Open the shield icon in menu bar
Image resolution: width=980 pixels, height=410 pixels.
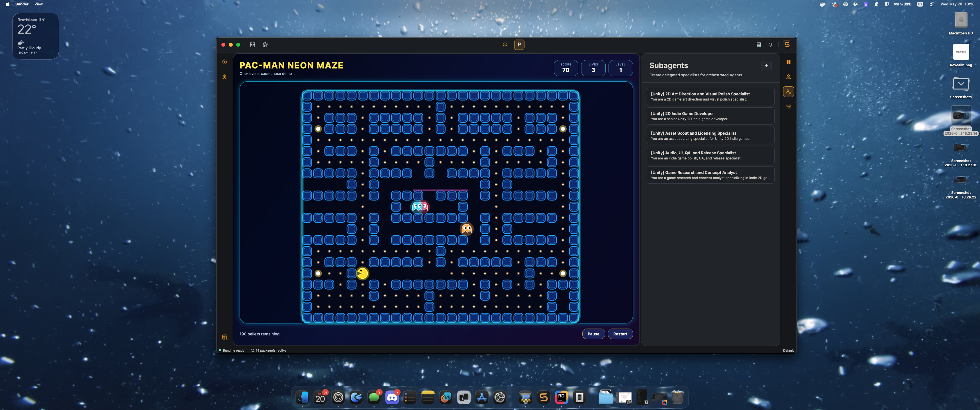tap(886, 4)
